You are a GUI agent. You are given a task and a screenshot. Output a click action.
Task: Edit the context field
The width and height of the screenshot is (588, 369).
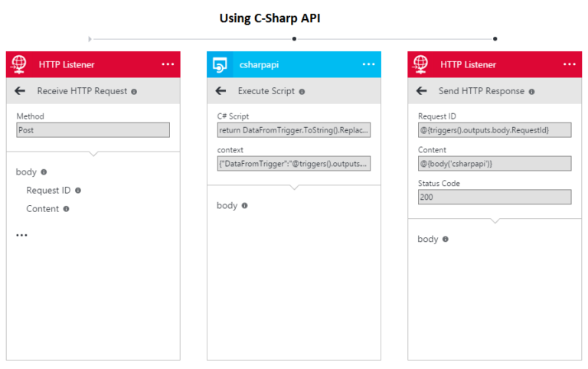pos(294,164)
